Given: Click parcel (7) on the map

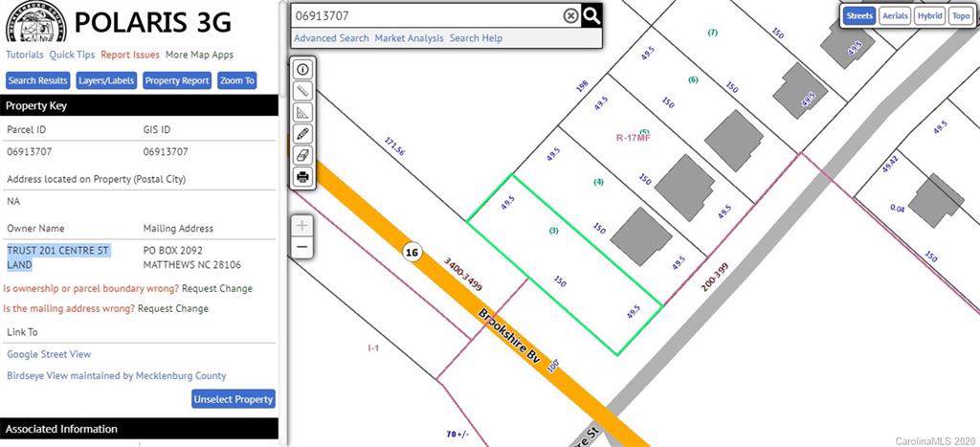Looking at the screenshot, I should (712, 32).
